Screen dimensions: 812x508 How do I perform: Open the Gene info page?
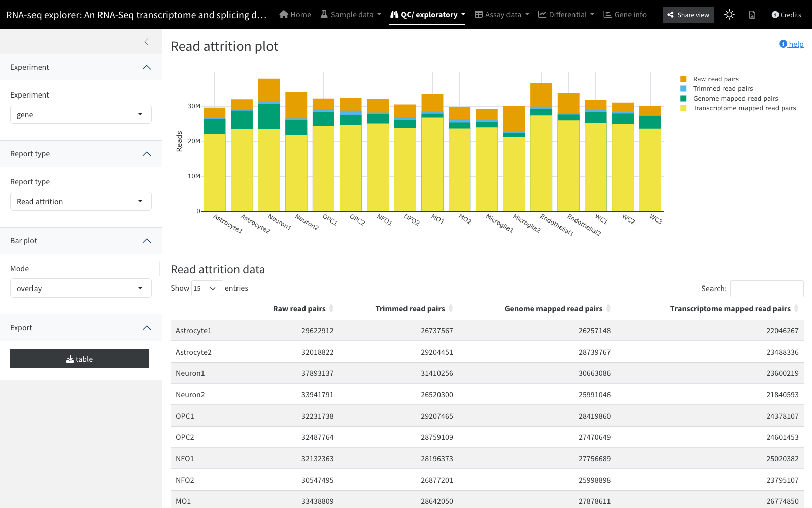(625, 15)
